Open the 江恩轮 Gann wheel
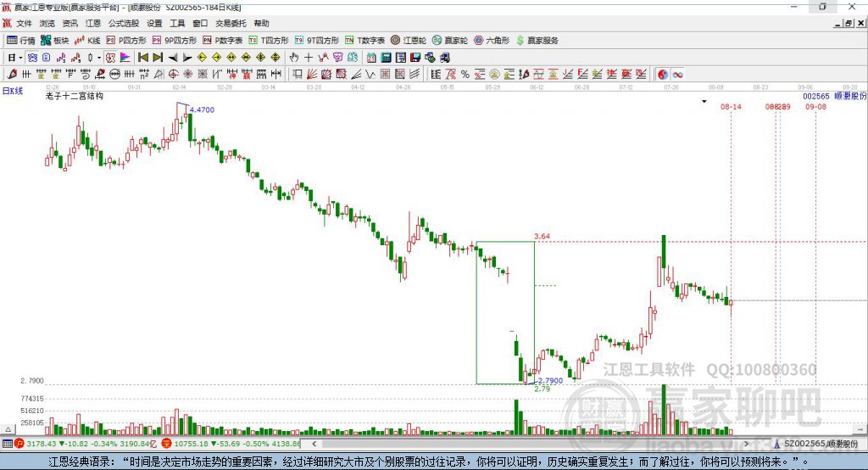 409,41
